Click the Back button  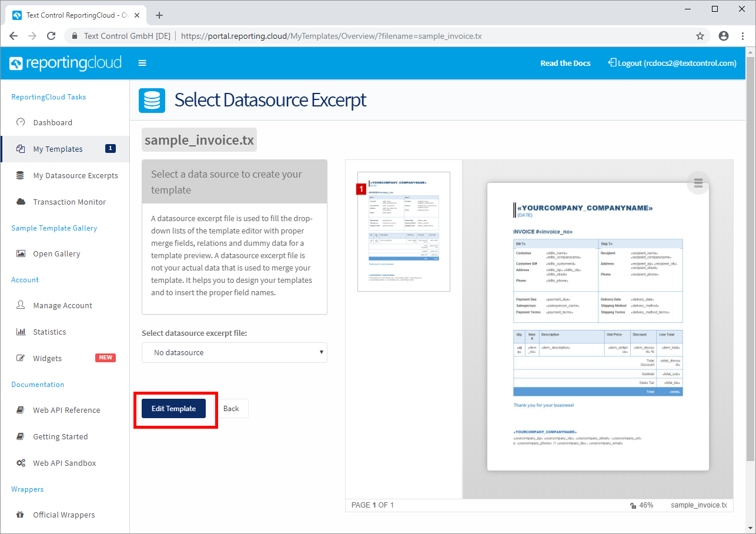pyautogui.click(x=231, y=408)
